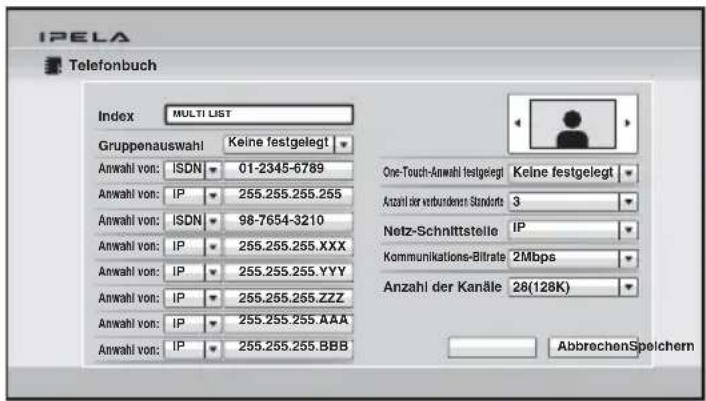Click the Index field containing MULTI LIST
The image size is (706, 401).
[x=259, y=114]
